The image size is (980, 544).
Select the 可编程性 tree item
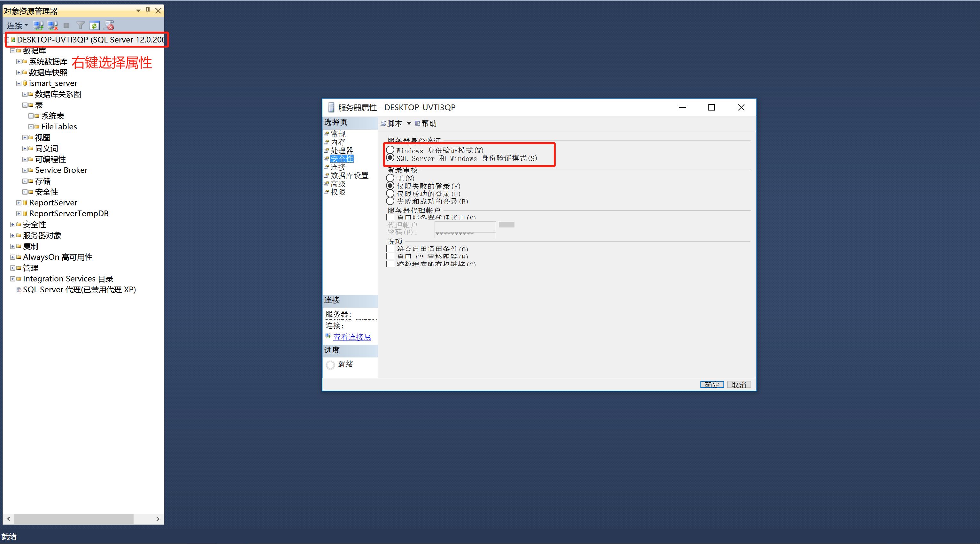(50, 159)
